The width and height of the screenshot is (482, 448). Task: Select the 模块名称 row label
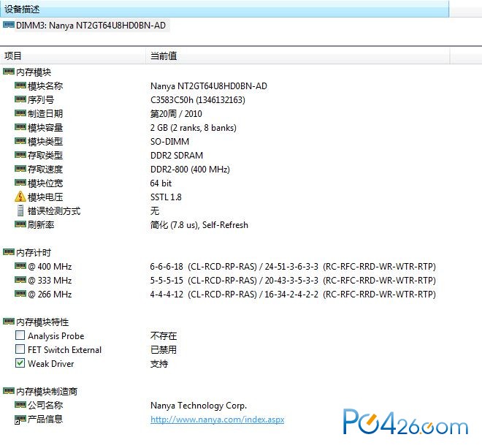click(45, 86)
